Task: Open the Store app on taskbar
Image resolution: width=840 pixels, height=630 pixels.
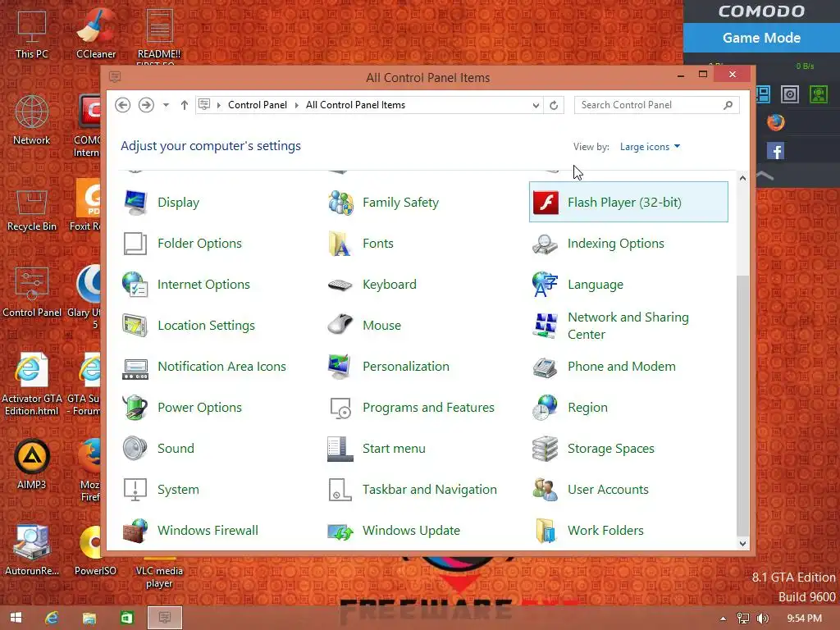Action: pos(126,618)
